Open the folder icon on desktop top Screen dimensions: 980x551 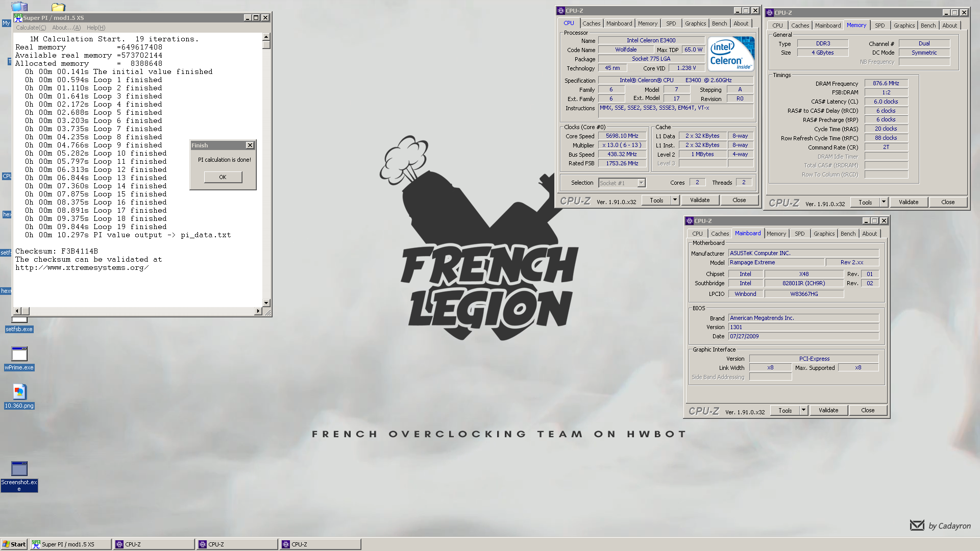coord(58,7)
